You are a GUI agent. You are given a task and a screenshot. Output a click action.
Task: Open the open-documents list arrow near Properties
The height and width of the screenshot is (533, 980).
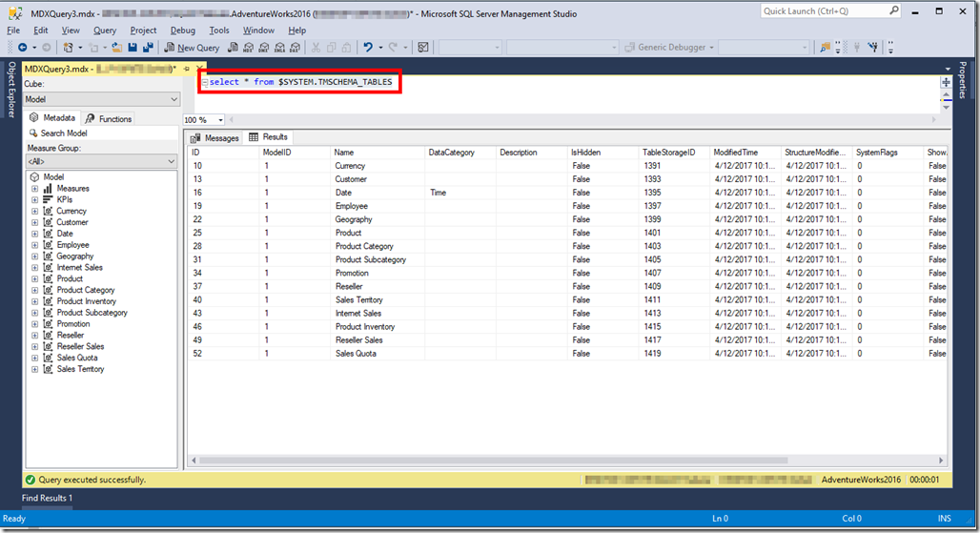(x=949, y=69)
